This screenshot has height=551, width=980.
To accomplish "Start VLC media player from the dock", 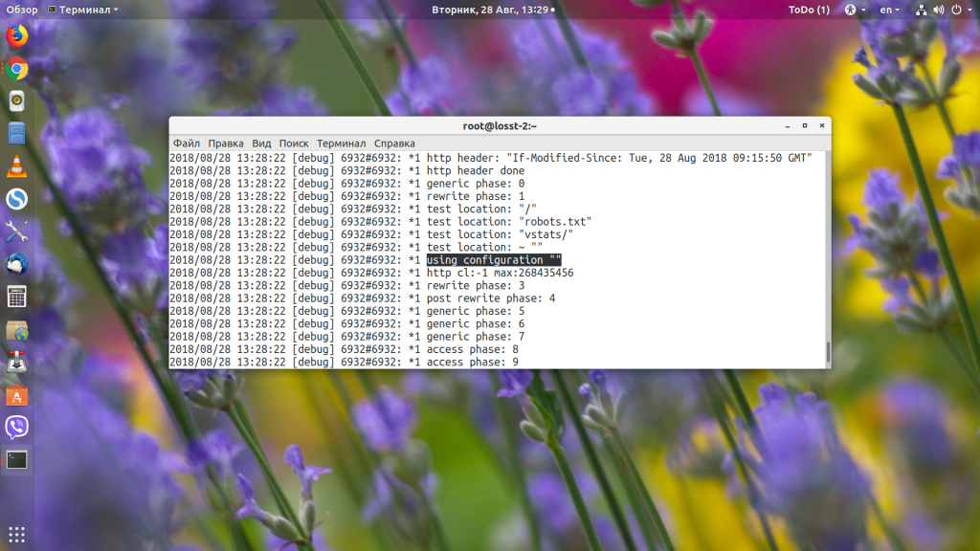I will click(x=16, y=165).
